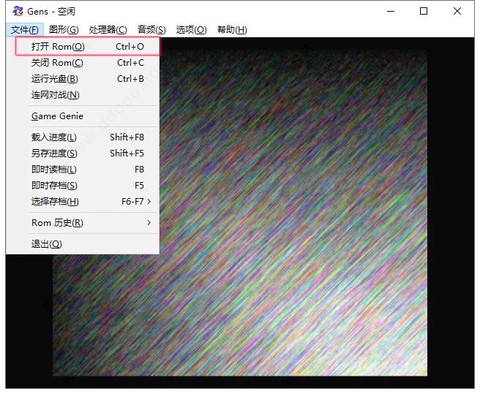This screenshot has width=480, height=394.
Task: Open the Game Genie entry
Action: 87,116
